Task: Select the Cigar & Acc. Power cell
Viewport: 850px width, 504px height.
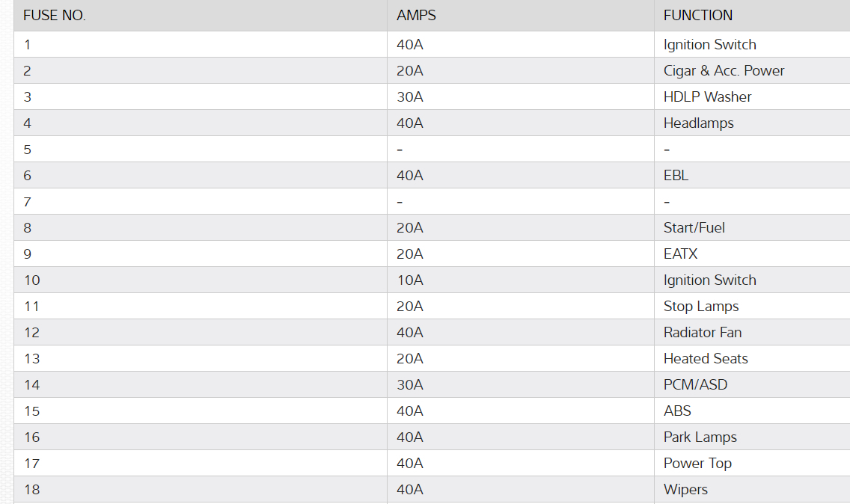Action: [x=724, y=71]
